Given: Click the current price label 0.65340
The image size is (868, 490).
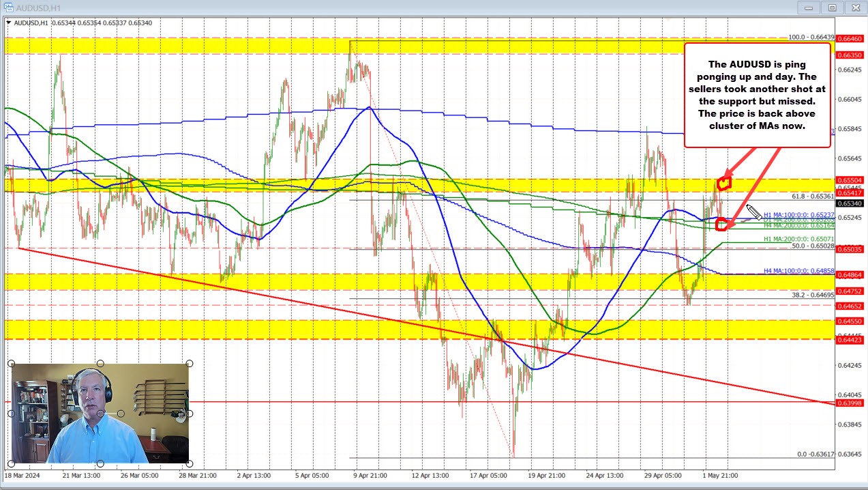Looking at the screenshot, I should coord(848,203).
